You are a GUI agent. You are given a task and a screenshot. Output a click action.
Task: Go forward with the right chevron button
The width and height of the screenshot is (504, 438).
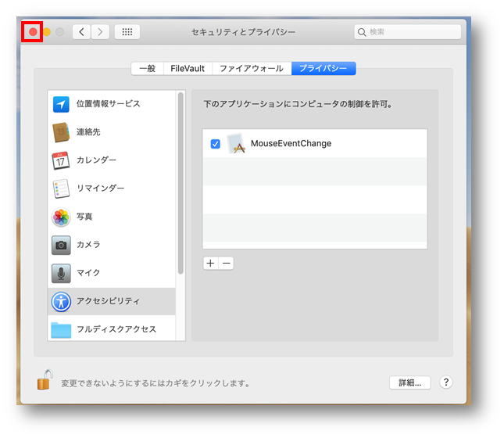[100, 32]
